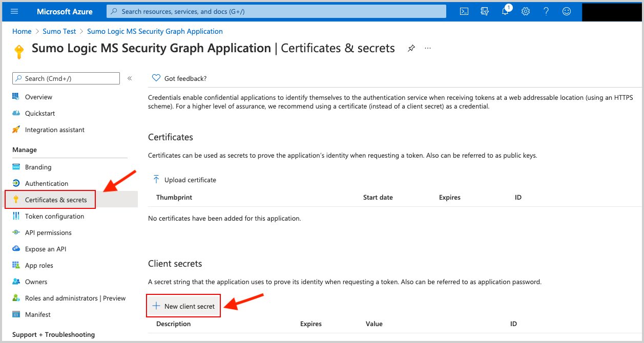Collapse the sidebar with the double chevron
644x343 pixels.
pyautogui.click(x=130, y=78)
